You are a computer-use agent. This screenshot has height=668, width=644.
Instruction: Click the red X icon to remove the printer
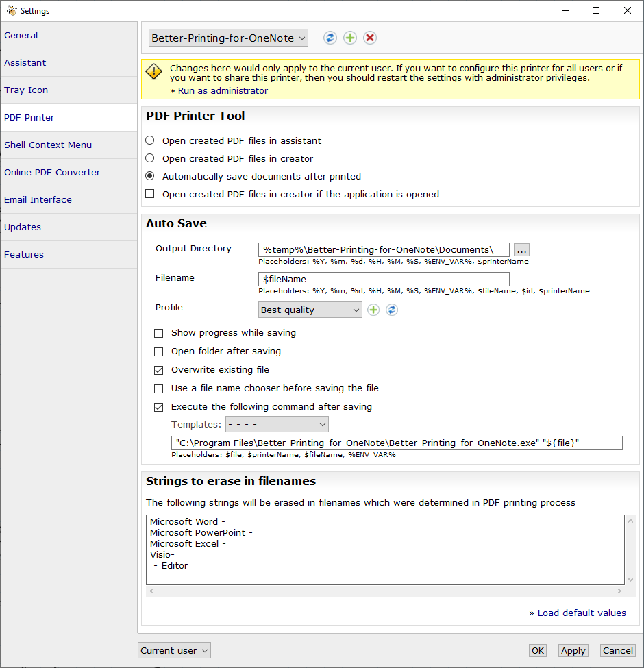point(369,38)
